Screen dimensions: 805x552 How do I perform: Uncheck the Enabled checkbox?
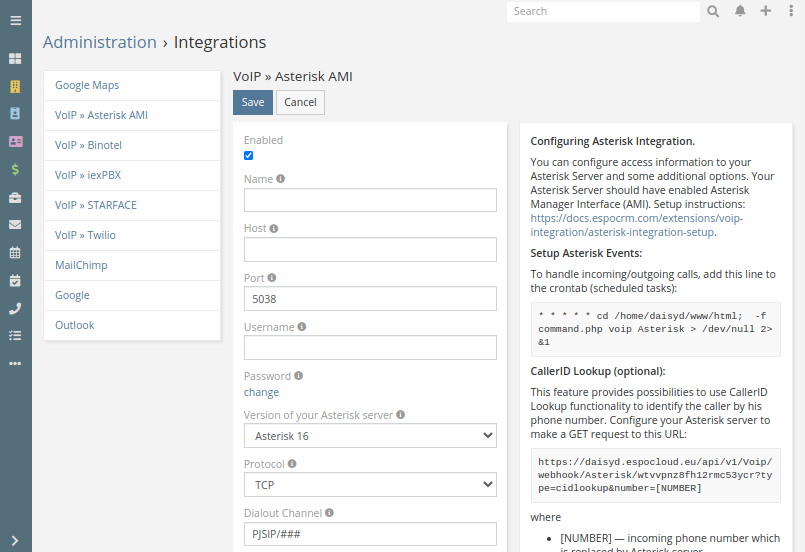[248, 156]
